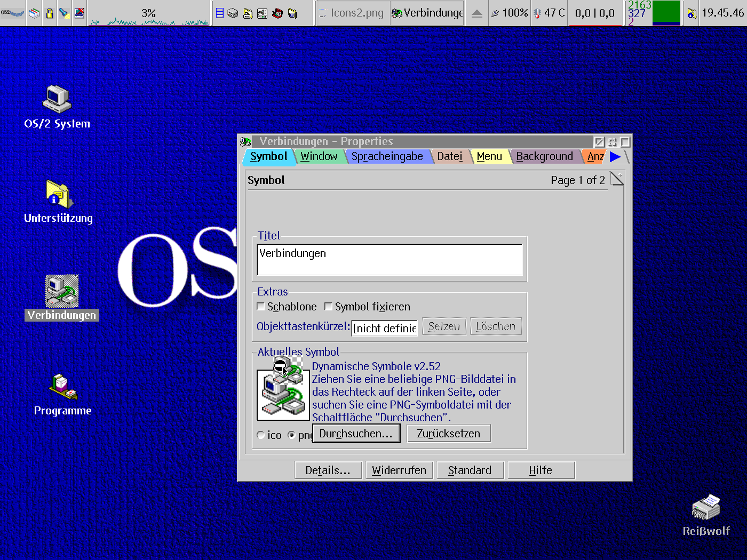The image size is (747, 560).
Task: Open the window list icon in XCenter
Action: tap(34, 13)
